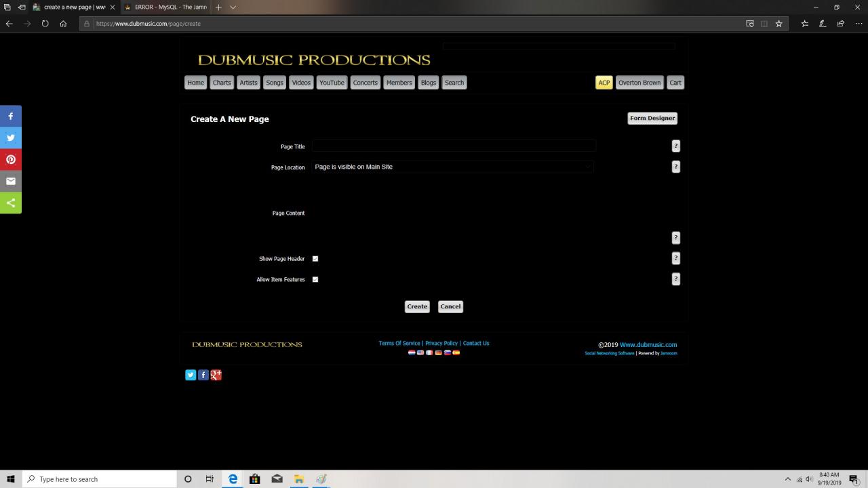868x488 pixels.
Task: Show tab previews with the chevron by new tab
Action: pos(233,7)
